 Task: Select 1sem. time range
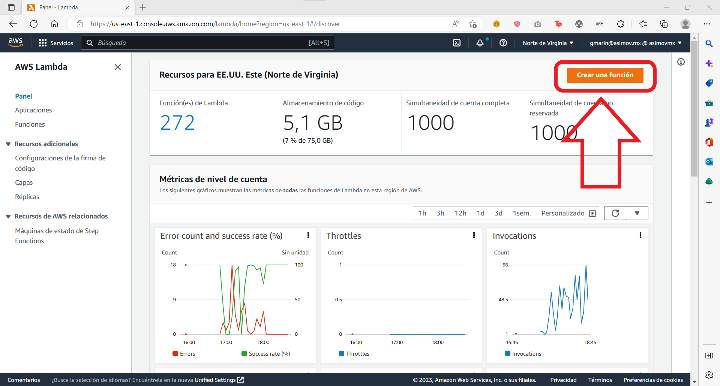point(521,213)
